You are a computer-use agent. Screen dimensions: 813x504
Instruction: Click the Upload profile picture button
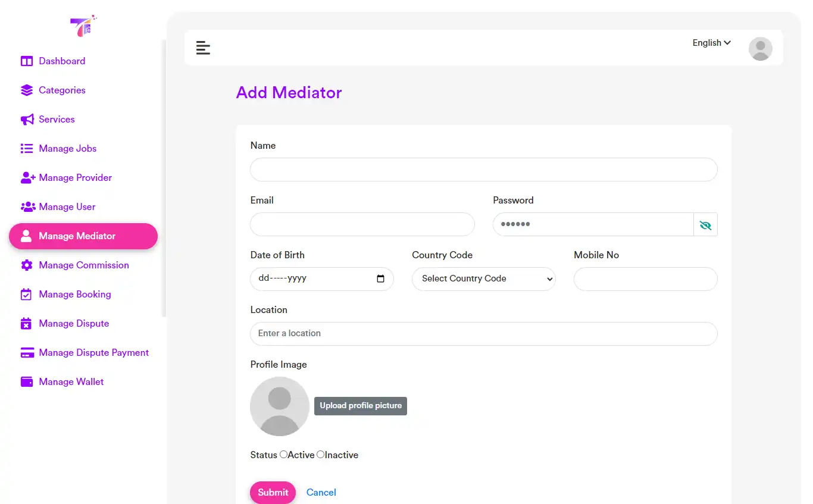click(360, 406)
